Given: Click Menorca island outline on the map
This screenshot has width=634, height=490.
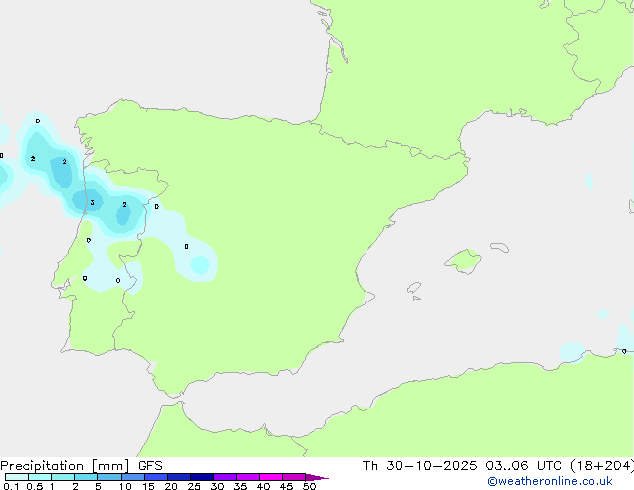Looking at the screenshot, I should (x=499, y=247).
